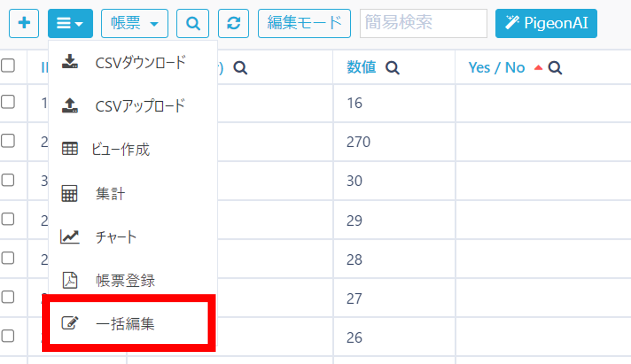Screen dimensions: 631x364
Task: Select the 一括編集 pencil icon
Action: pos(70,323)
